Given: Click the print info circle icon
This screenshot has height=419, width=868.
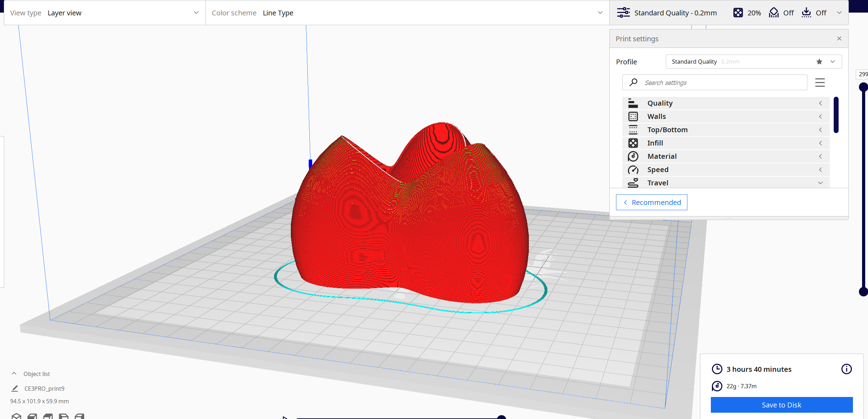Looking at the screenshot, I should coord(846,369).
